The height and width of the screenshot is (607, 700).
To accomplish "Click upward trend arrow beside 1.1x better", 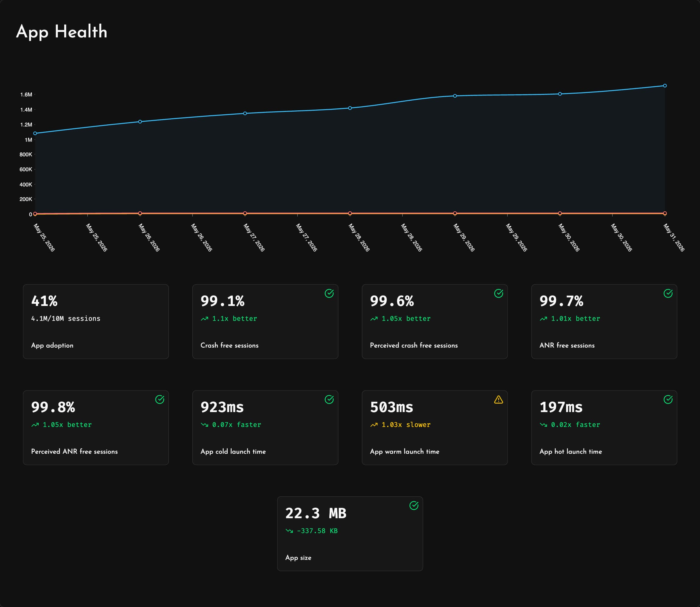I will coord(205,319).
